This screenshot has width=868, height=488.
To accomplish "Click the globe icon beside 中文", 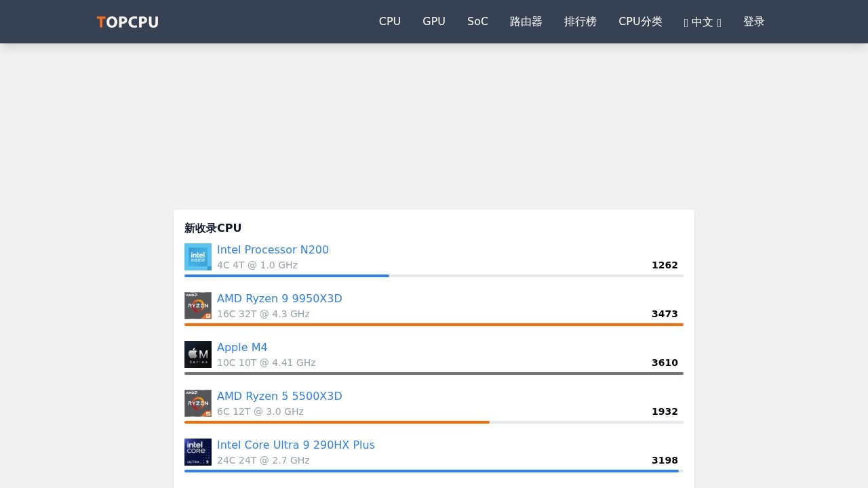I will [687, 22].
